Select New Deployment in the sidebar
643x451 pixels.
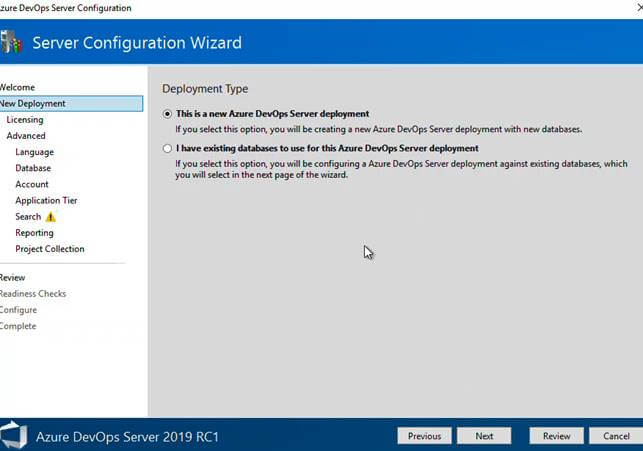33,103
